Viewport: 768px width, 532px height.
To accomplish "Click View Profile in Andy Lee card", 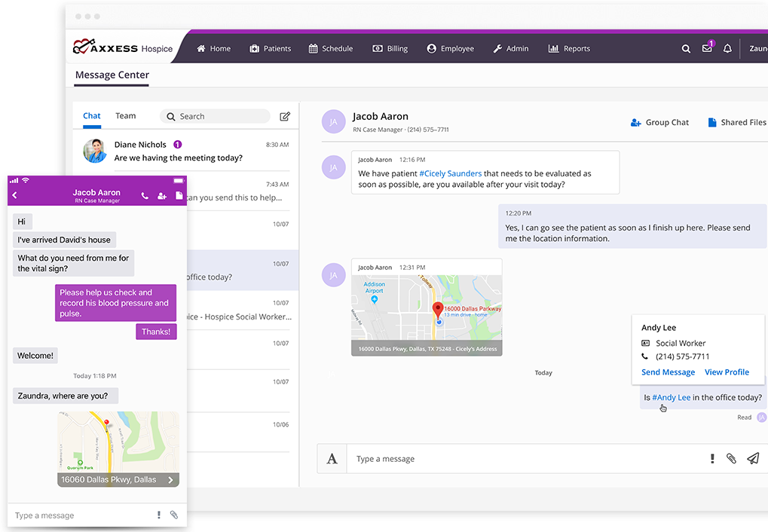I will (x=727, y=372).
